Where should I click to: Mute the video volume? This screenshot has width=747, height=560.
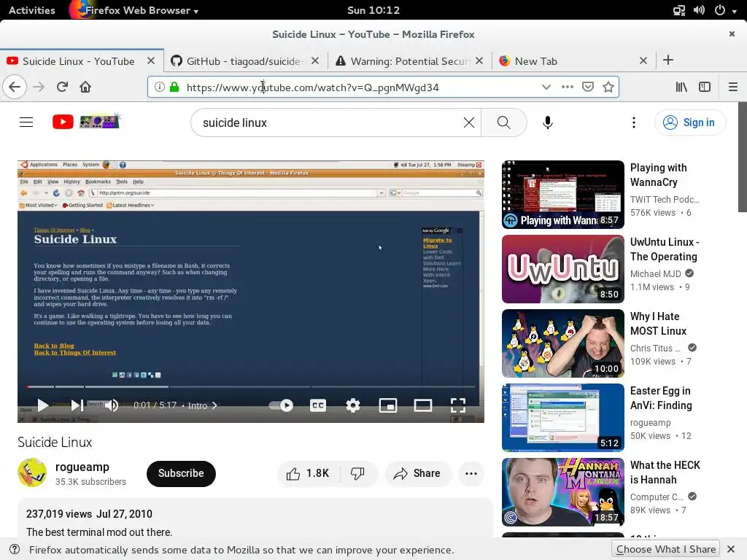(x=112, y=405)
